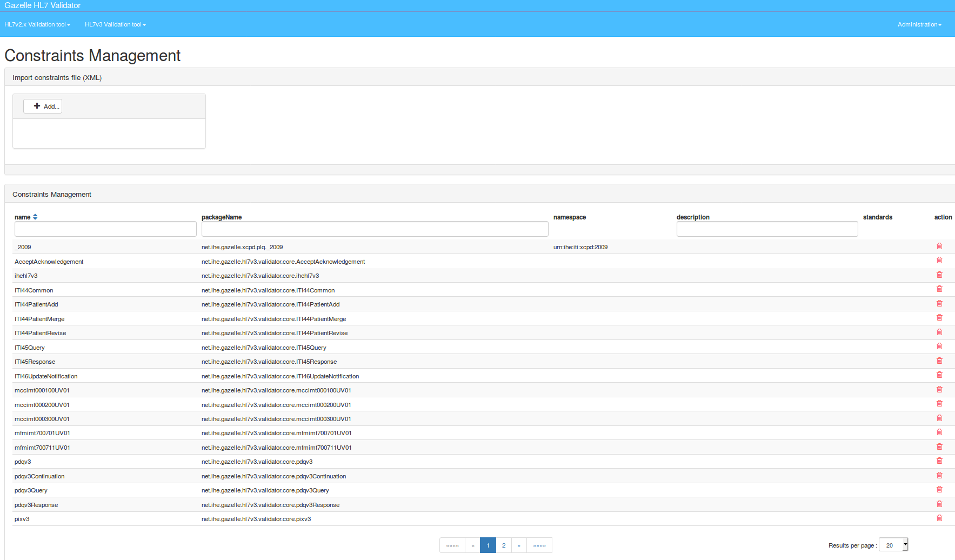Screen dimensions: 955x560
Task: Click the name filter input field
Action: [x=105, y=229]
